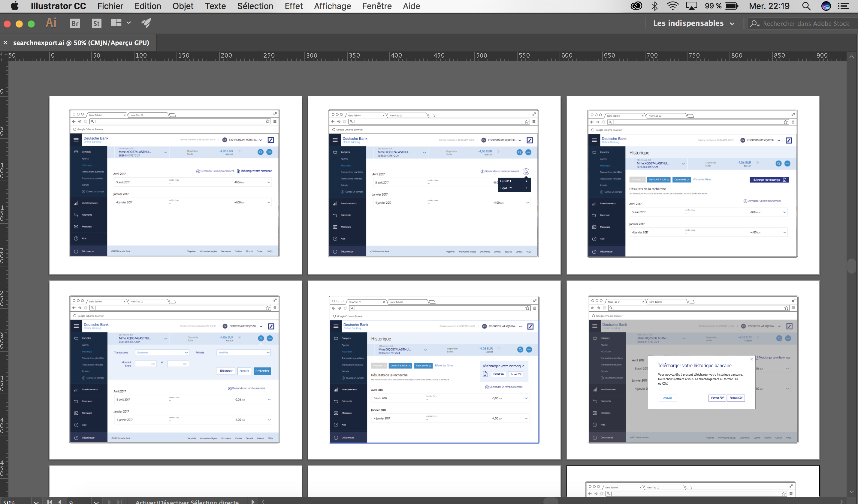This screenshot has width=858, height=504.
Task: Open the Apple menu
Action: [x=15, y=6]
